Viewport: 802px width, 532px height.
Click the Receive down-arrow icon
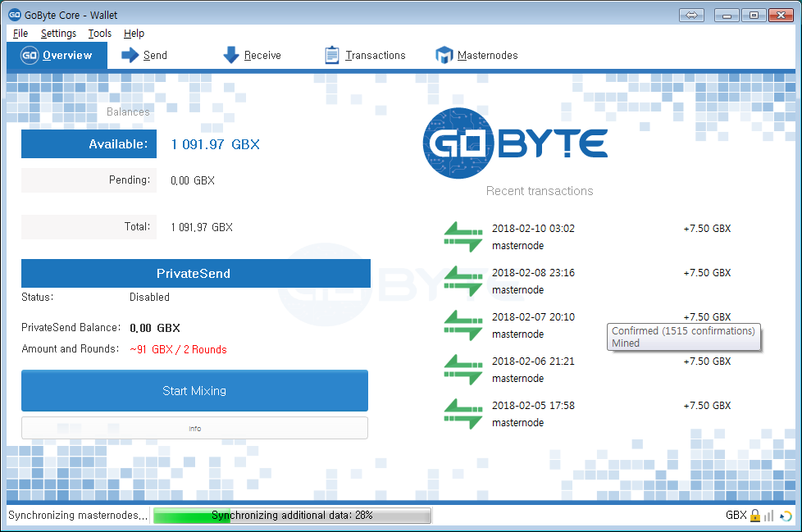(231, 55)
